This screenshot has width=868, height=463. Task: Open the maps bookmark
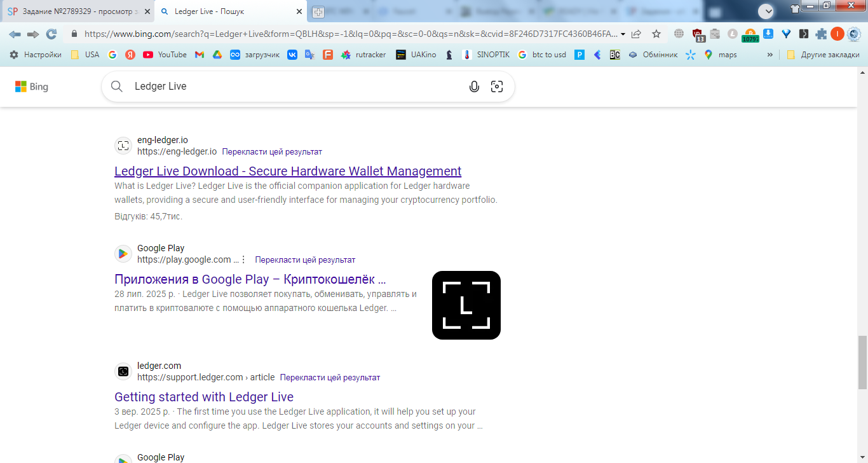click(721, 55)
